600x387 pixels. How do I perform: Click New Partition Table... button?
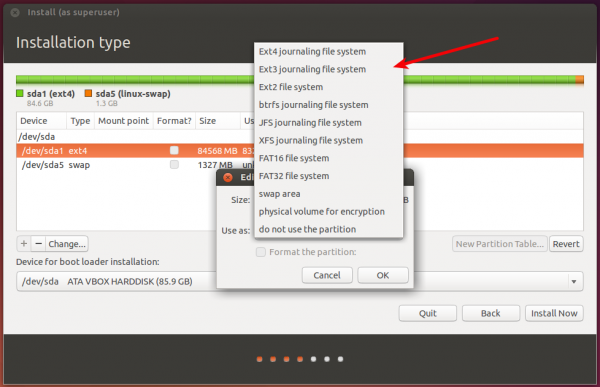499,244
